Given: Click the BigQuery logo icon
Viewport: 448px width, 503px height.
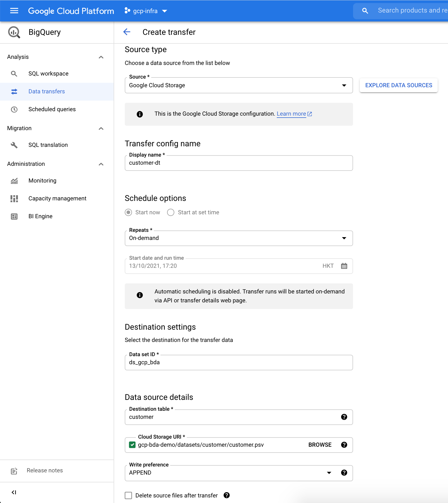Looking at the screenshot, I should (x=14, y=32).
